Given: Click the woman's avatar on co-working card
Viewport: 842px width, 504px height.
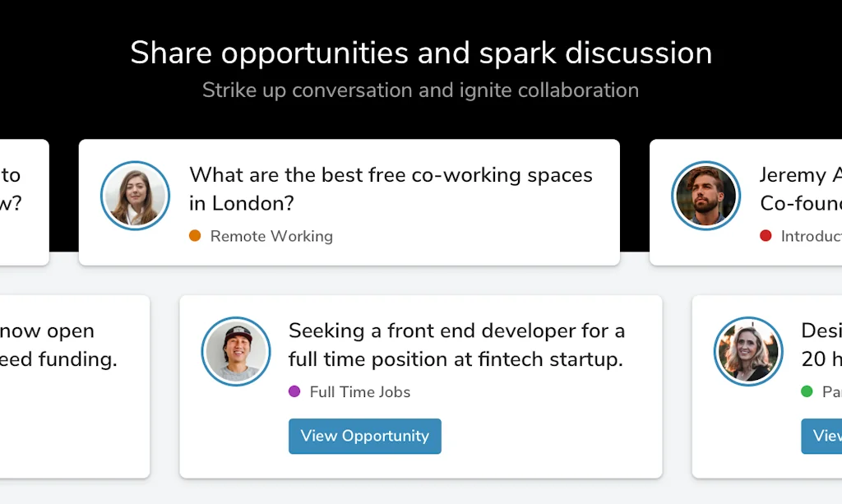Looking at the screenshot, I should (135, 196).
